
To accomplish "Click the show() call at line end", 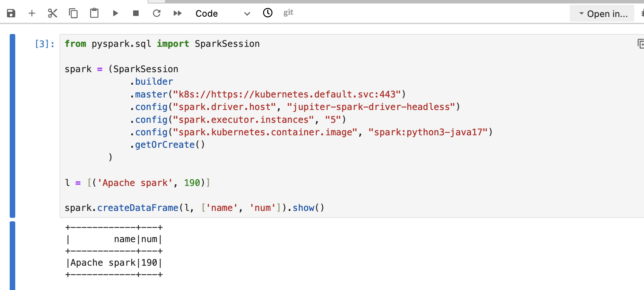I will [x=308, y=208].
